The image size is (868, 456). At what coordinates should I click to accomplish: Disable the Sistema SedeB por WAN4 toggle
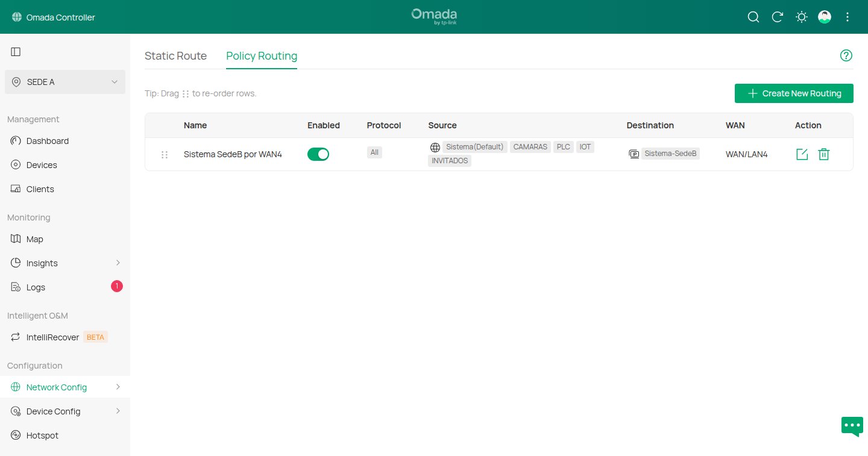coord(318,154)
